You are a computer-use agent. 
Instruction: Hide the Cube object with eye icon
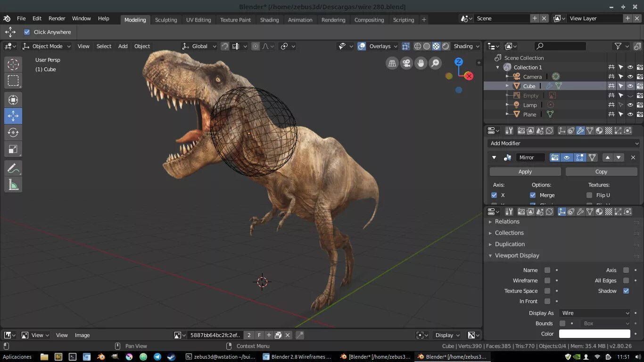coord(630,86)
